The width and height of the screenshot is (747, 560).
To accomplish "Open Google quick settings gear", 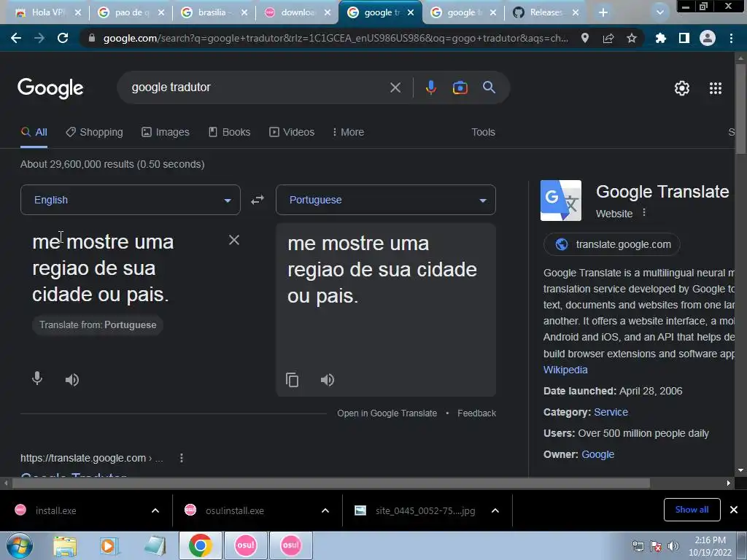I will [682, 88].
